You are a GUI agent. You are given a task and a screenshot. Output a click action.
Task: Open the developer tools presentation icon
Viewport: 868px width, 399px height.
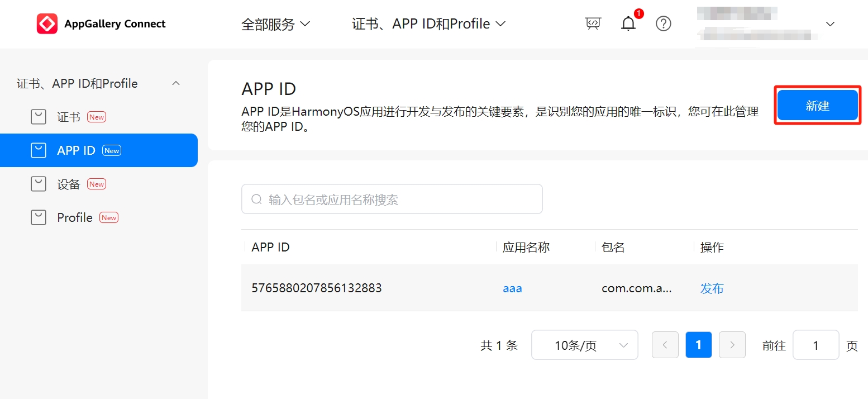593,23
